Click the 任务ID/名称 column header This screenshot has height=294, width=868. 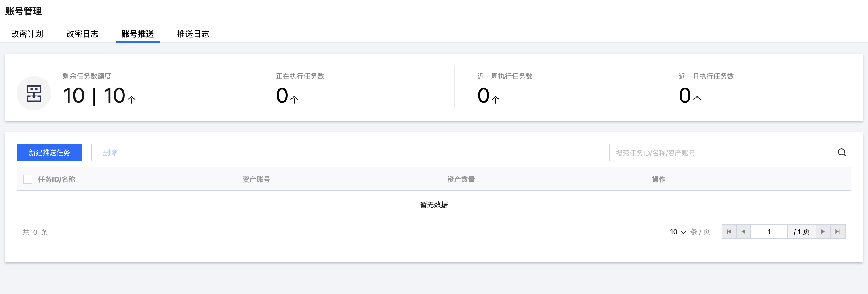point(56,179)
